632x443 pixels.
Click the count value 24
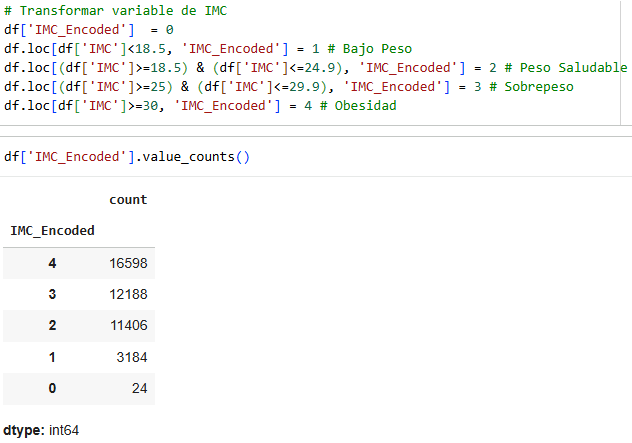coord(139,388)
